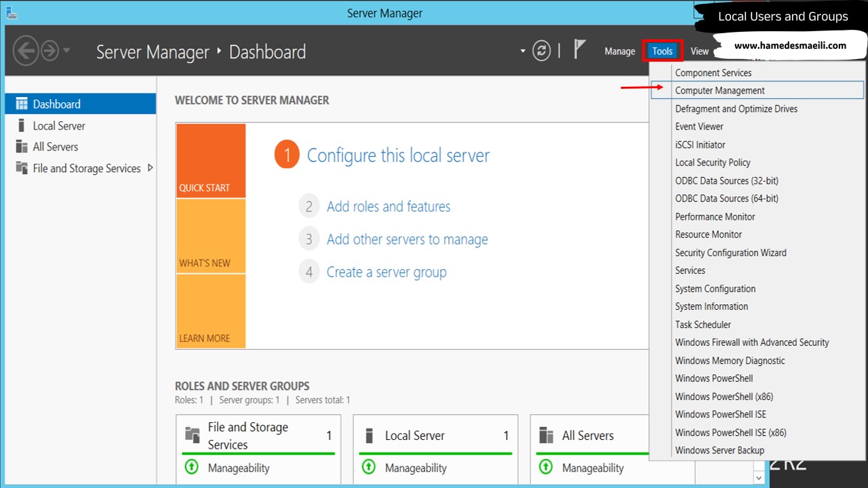Screen dimensions: 868x488
Task: Select the LEARN MORE tile
Action: 211,311
